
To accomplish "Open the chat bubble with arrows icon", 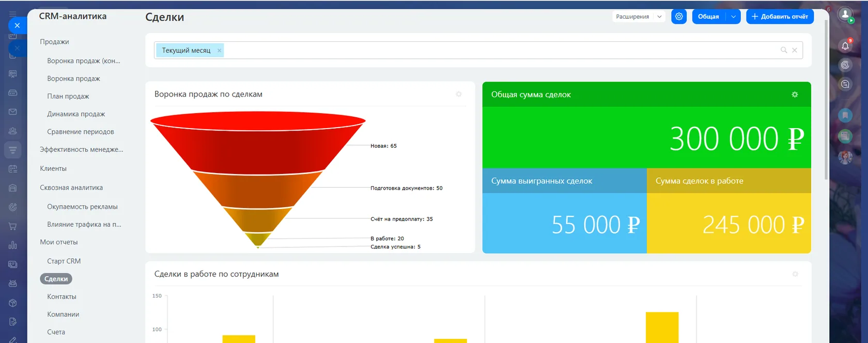I will pos(845,84).
